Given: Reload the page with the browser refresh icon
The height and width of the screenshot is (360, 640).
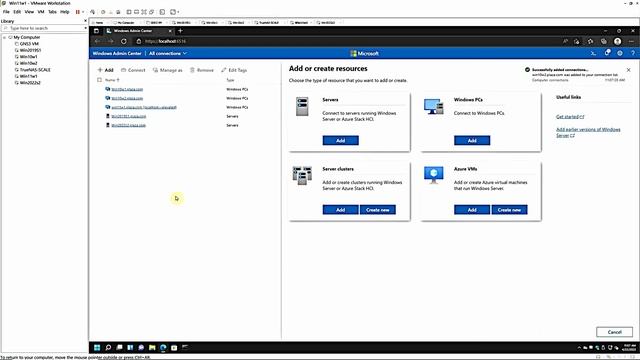Looking at the screenshot, I should [x=124, y=41].
